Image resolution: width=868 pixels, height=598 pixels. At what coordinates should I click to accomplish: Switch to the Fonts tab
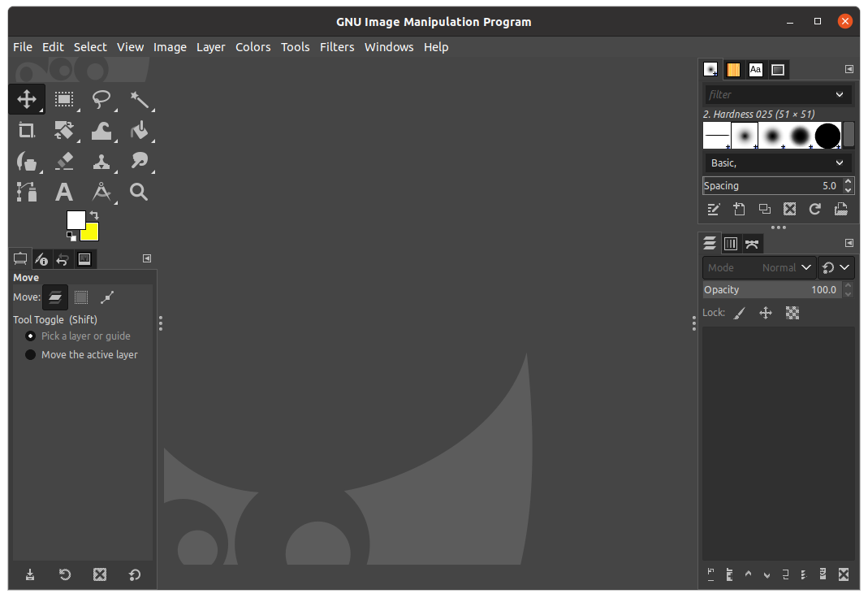(755, 70)
